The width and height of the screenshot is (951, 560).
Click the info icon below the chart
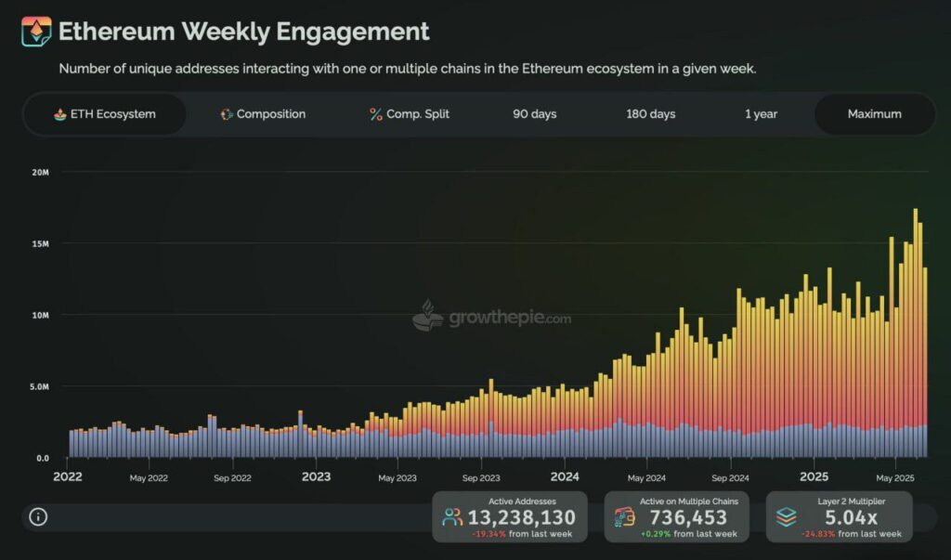click(38, 517)
